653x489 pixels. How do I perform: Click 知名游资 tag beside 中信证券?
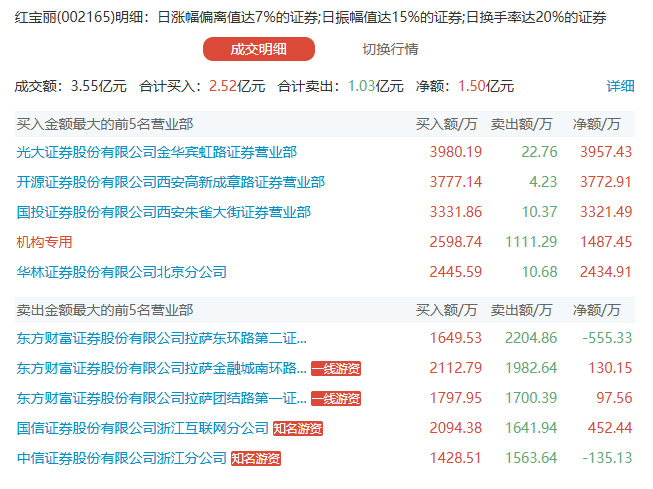pyautogui.click(x=256, y=458)
